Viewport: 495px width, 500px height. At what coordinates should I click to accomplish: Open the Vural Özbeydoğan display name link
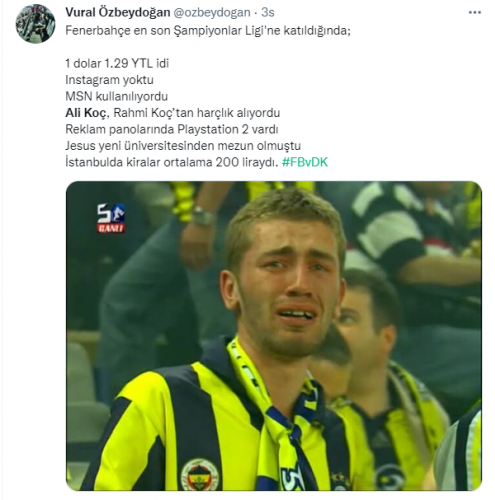[x=118, y=12]
